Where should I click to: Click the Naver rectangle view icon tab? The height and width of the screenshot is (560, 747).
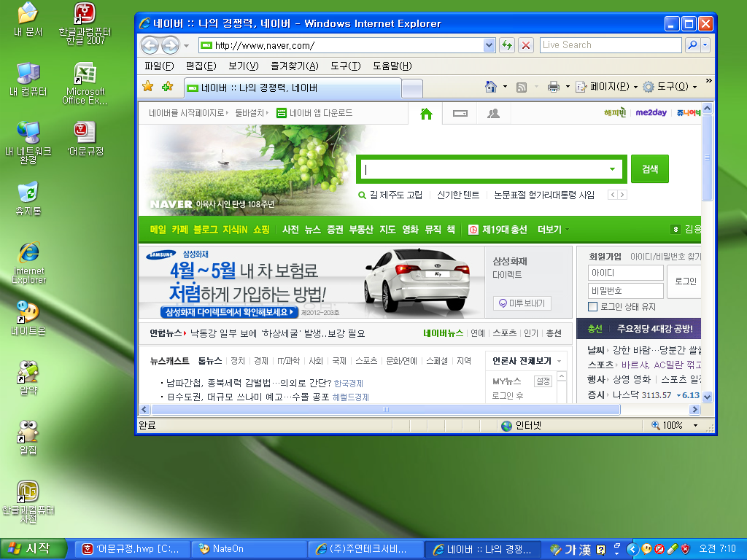460,114
